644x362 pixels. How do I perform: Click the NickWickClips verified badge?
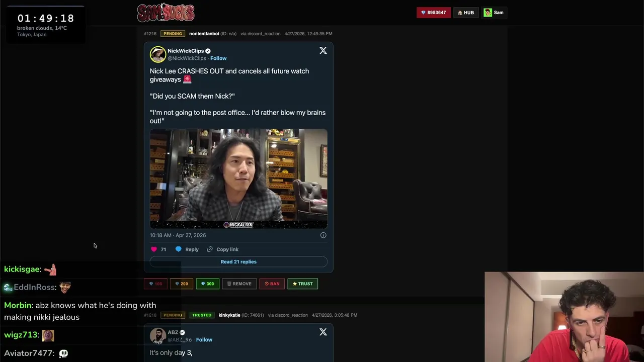point(208,51)
